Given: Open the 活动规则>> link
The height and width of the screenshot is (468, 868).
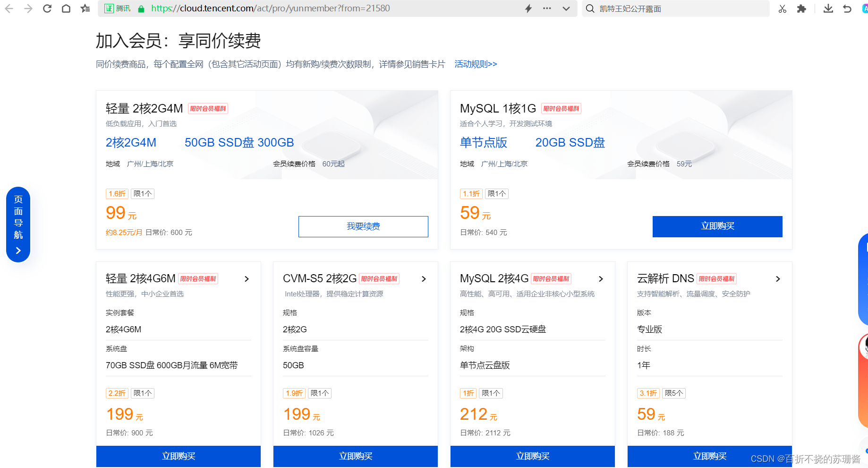Looking at the screenshot, I should click(x=476, y=64).
